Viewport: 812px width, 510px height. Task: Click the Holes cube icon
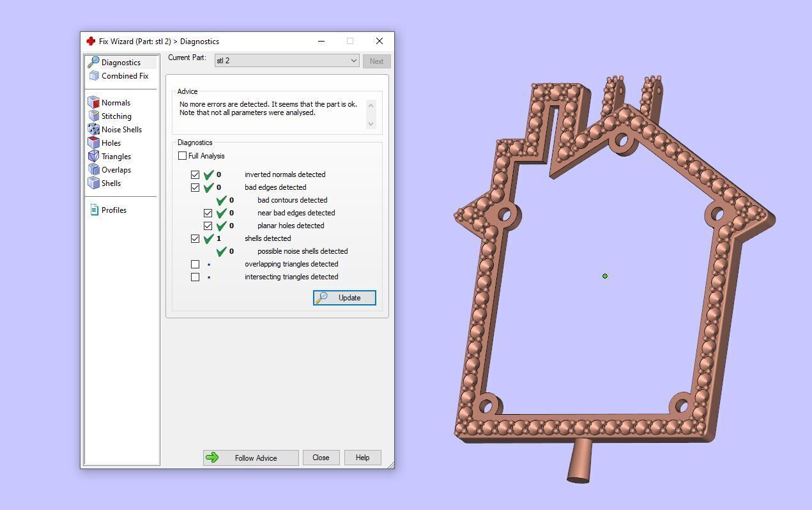click(x=93, y=143)
